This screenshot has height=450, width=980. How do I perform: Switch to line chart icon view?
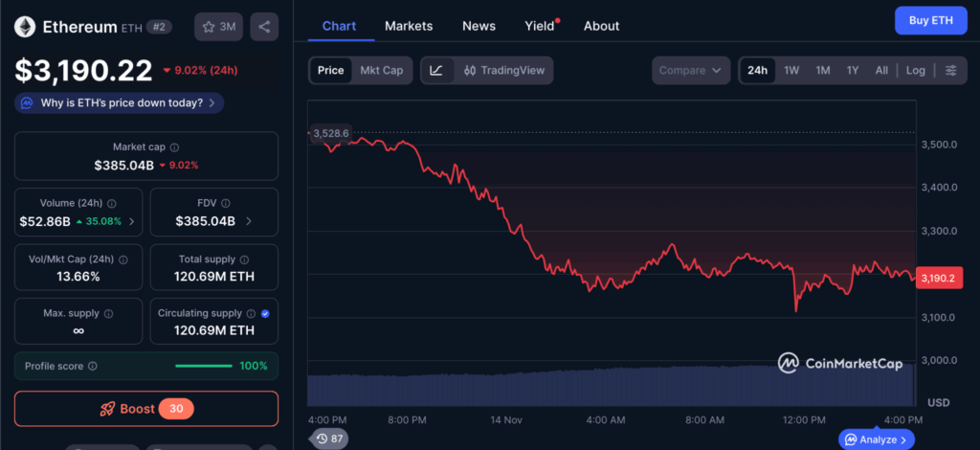click(436, 70)
